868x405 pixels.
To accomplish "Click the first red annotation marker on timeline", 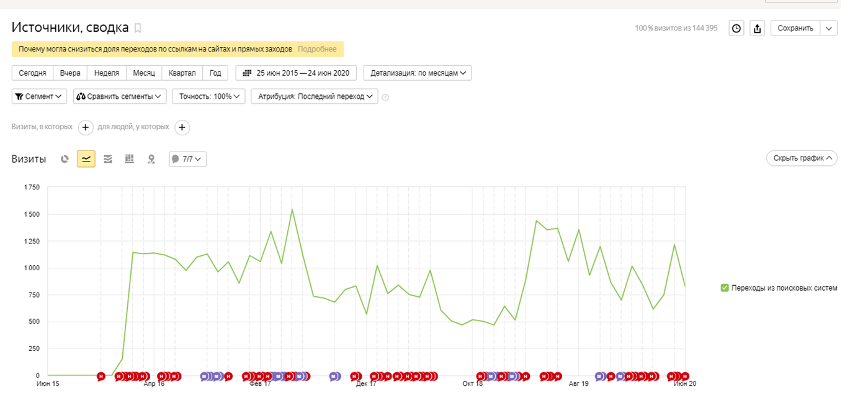I will [101, 376].
